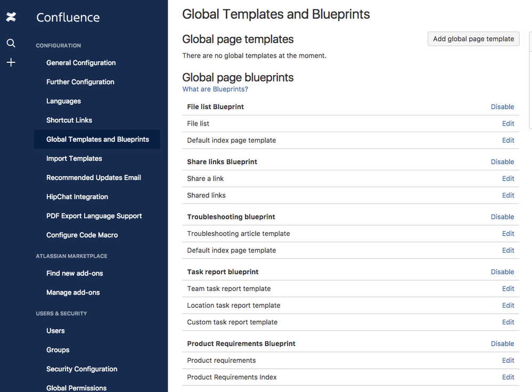Click the Confluence logo icon
532x392 pixels.
tap(11, 17)
